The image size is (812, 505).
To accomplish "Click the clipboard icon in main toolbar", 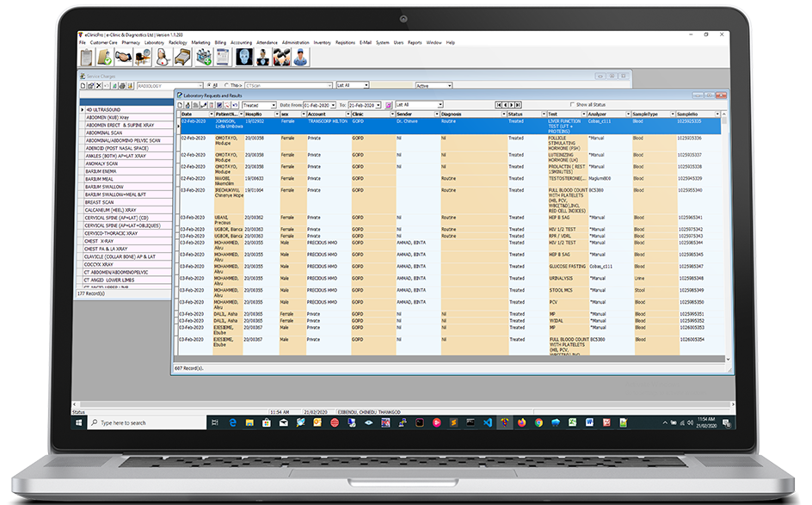I will pyautogui.click(x=88, y=57).
